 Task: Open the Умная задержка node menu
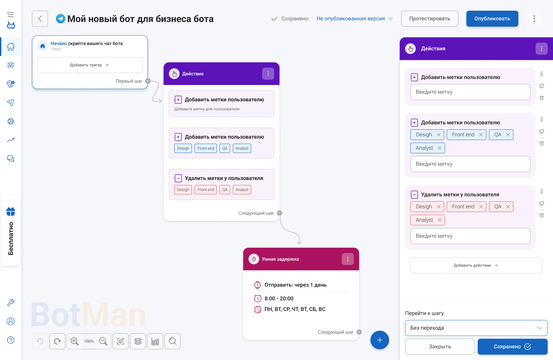(348, 259)
